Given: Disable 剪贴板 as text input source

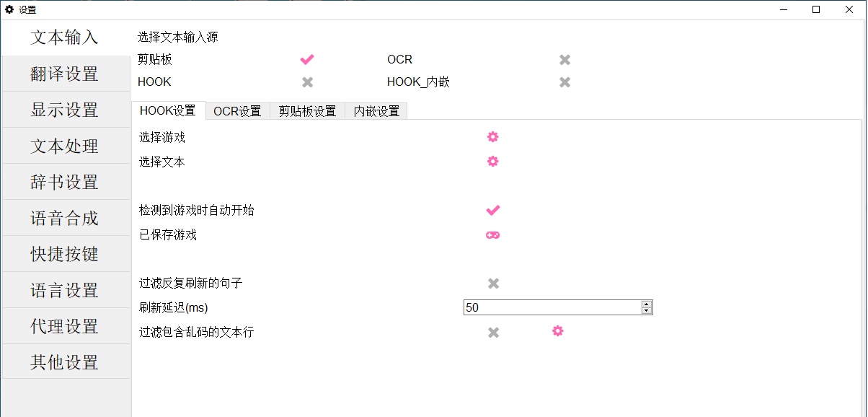Looking at the screenshot, I should [306, 59].
